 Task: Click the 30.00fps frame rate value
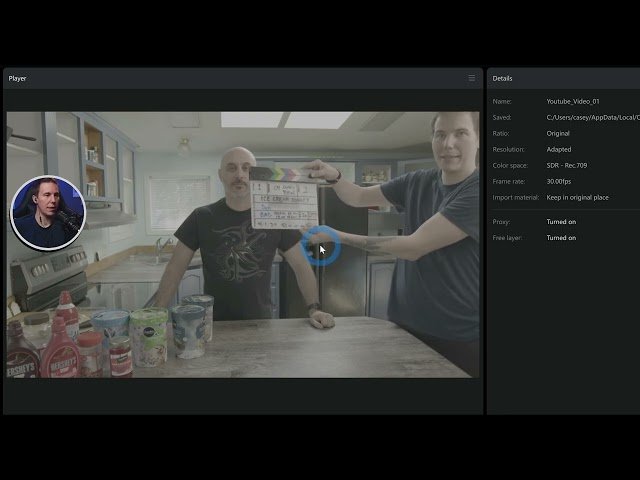(561, 181)
